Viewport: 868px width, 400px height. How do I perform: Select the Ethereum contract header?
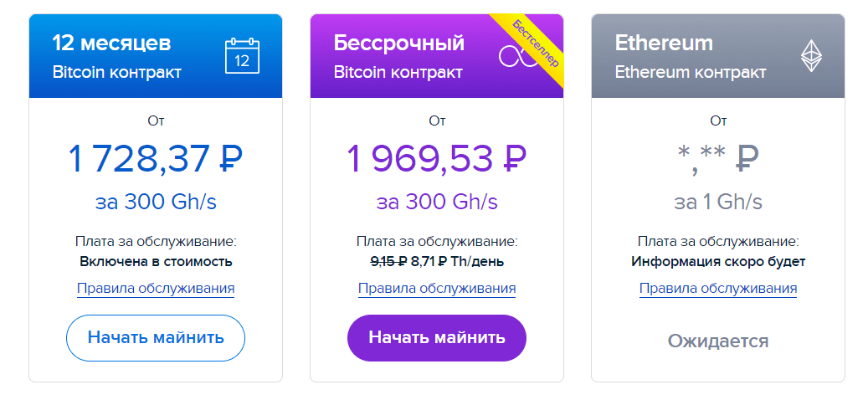(x=718, y=56)
